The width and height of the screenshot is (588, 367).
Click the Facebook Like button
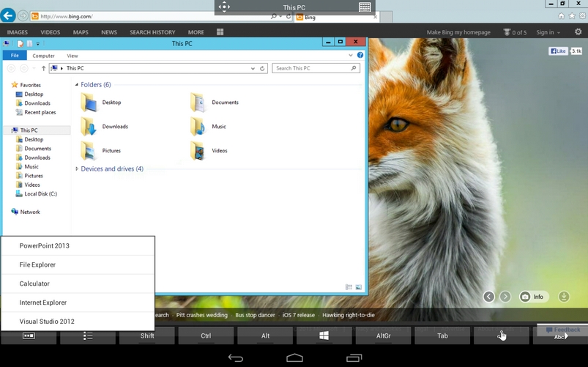559,51
